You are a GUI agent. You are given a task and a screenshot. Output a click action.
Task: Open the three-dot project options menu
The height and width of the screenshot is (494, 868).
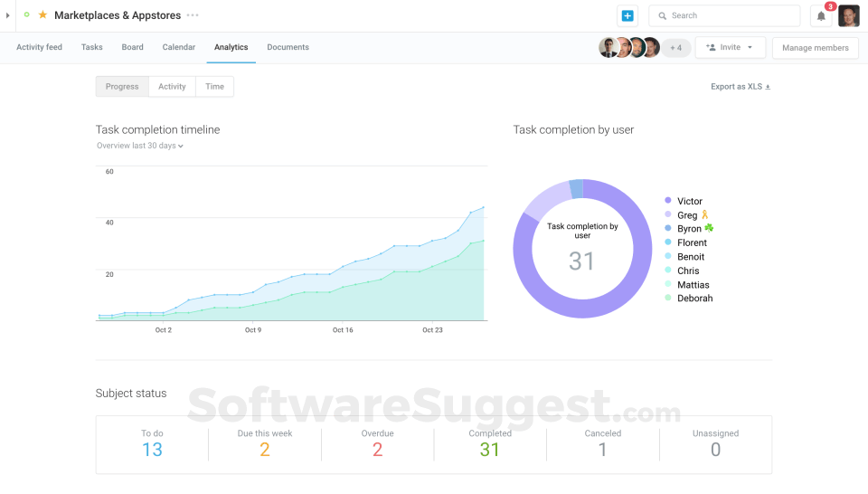pos(193,15)
